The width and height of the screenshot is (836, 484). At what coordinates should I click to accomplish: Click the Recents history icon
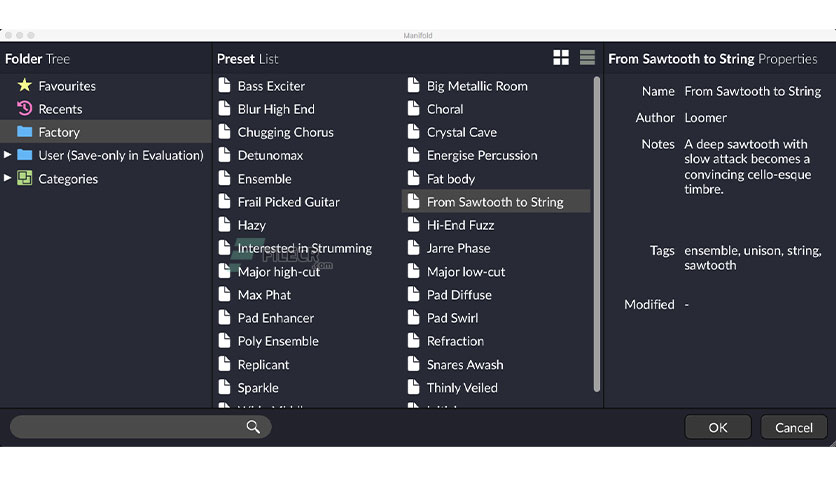[x=25, y=109]
